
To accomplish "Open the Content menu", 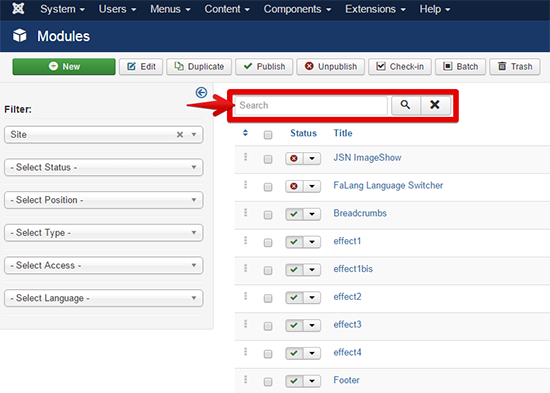I will click(227, 9).
